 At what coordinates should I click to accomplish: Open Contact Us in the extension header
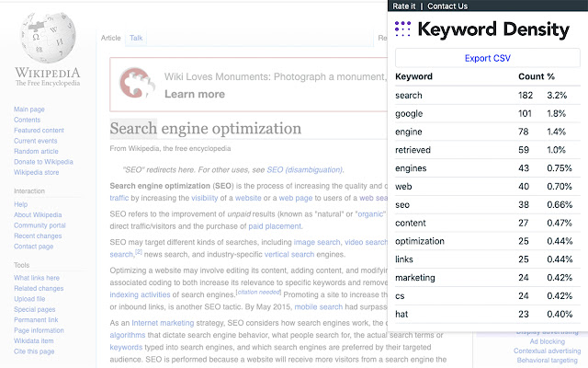(x=447, y=6)
